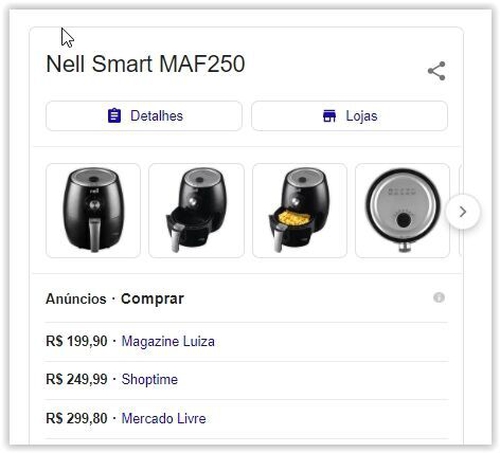
Task: Select the first air fryer front-view thumbnail
Action: (93, 211)
